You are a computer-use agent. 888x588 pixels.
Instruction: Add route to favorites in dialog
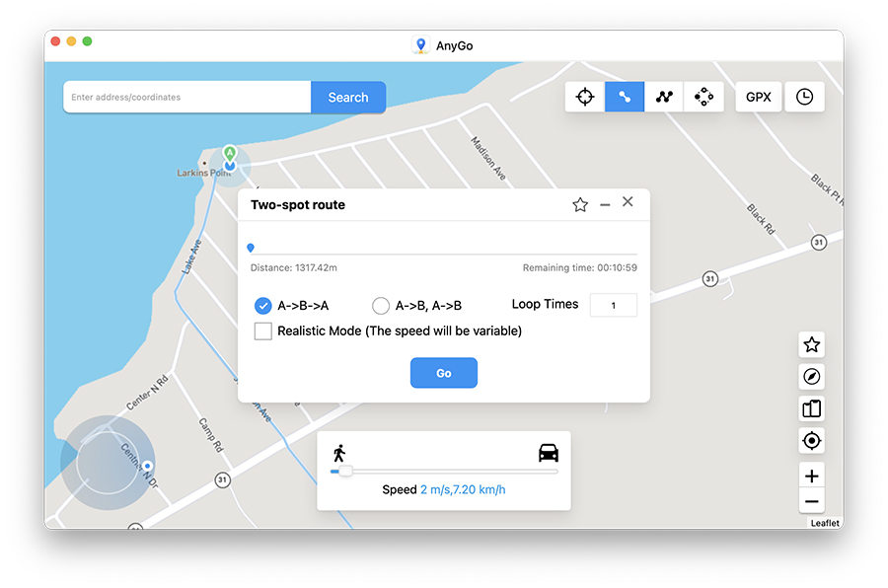pyautogui.click(x=580, y=205)
